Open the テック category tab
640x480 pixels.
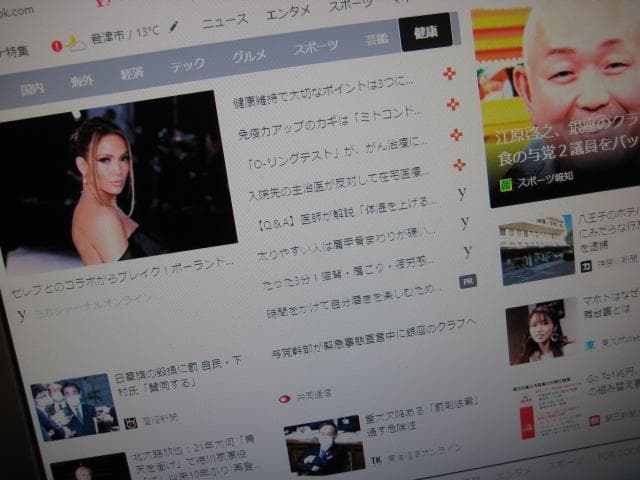(x=187, y=66)
